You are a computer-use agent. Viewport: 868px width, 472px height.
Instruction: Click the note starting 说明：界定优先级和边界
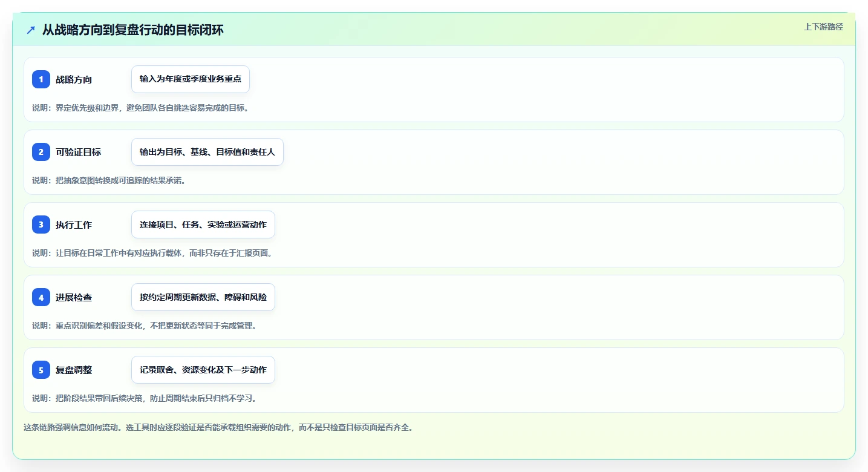coord(140,108)
